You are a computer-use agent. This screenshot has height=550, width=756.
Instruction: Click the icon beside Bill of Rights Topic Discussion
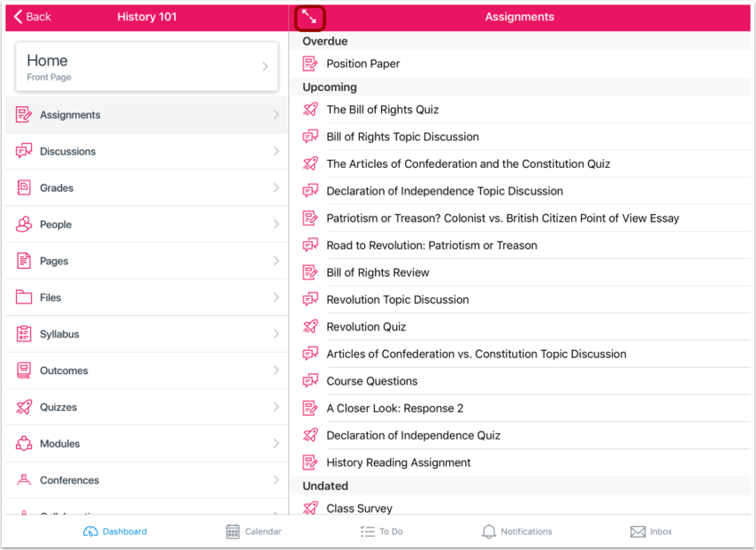click(x=310, y=136)
